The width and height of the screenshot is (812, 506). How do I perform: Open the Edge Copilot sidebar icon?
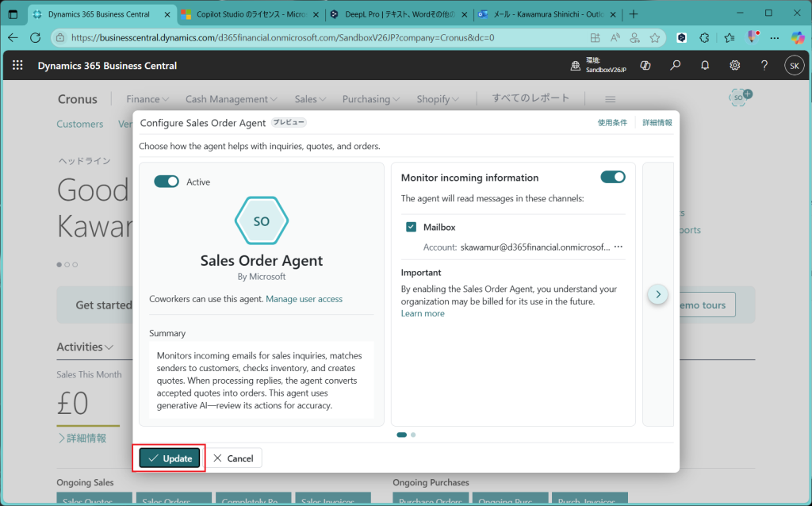(x=798, y=38)
